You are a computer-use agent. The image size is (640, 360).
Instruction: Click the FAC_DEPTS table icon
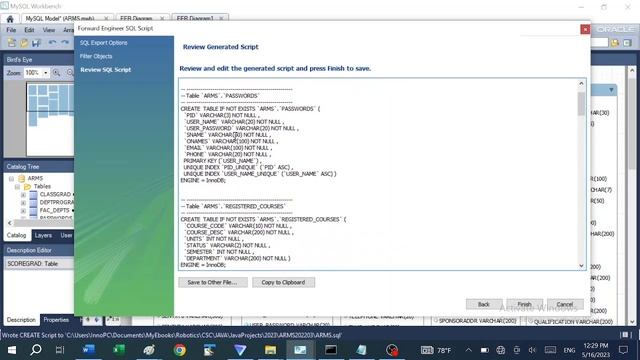33,210
